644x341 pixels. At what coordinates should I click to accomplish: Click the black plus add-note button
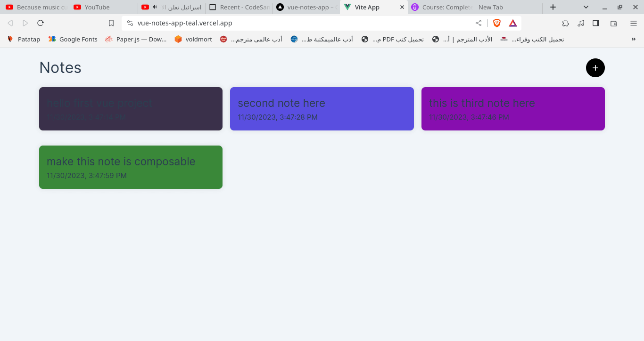[595, 68]
